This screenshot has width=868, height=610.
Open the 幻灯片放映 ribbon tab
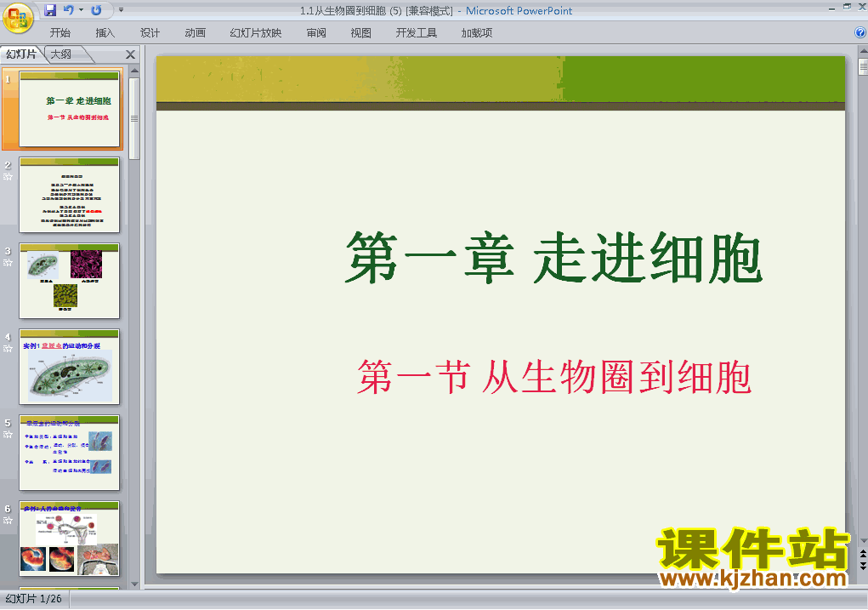256,32
